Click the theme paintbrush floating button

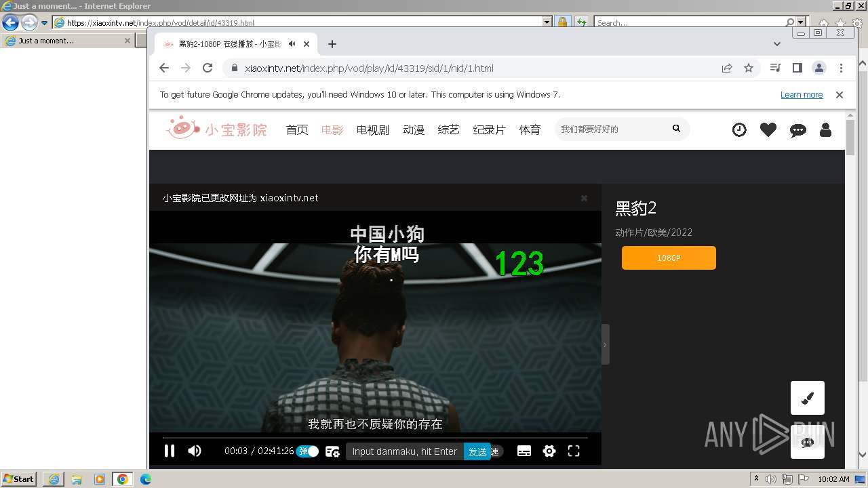coord(808,398)
